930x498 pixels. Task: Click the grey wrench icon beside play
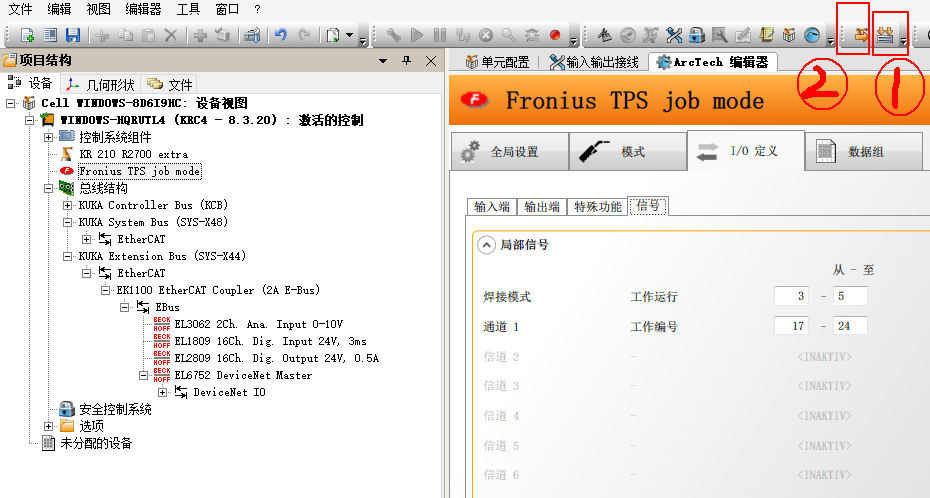click(x=394, y=36)
